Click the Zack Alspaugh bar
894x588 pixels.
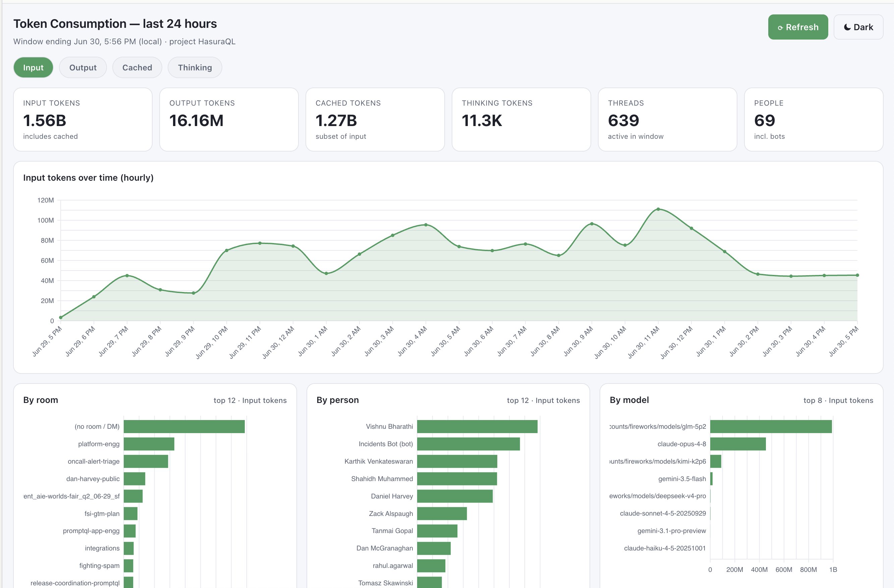coord(442,514)
